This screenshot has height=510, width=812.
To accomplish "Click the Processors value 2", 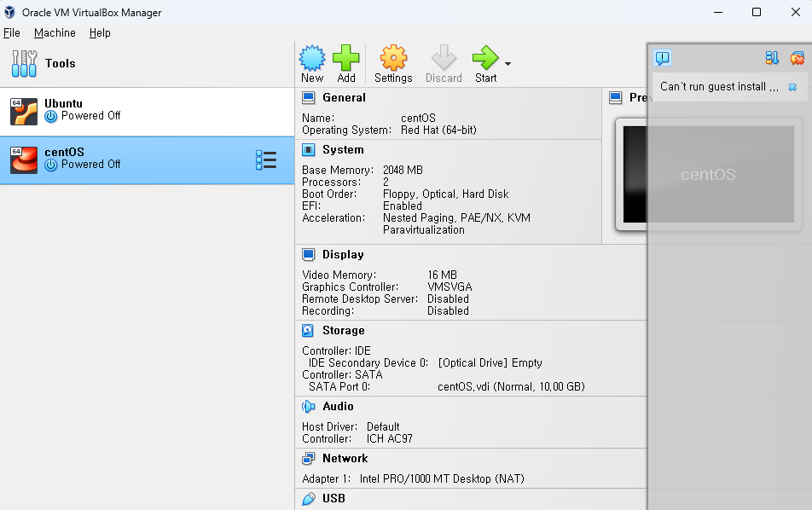I will 386,182.
